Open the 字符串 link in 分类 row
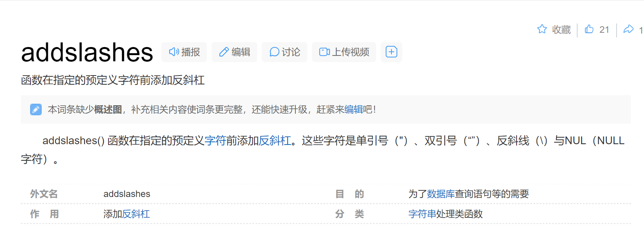The image size is (644, 234). tap(422, 214)
